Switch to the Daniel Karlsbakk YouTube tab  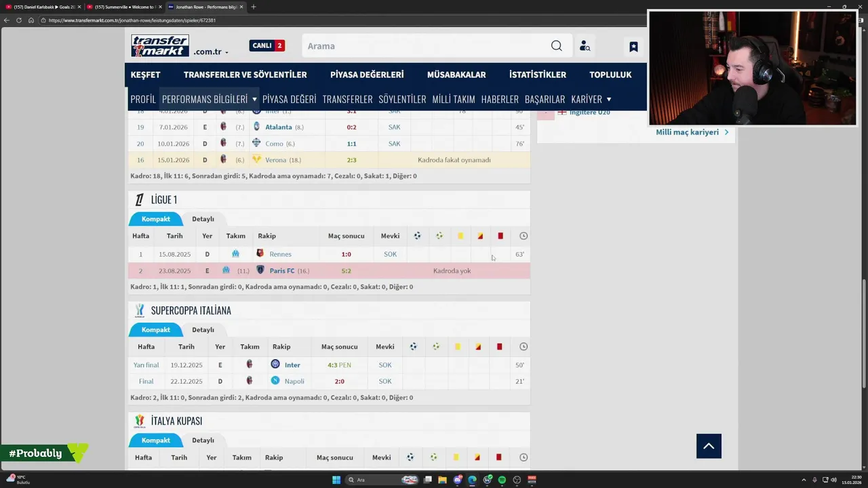(43, 7)
